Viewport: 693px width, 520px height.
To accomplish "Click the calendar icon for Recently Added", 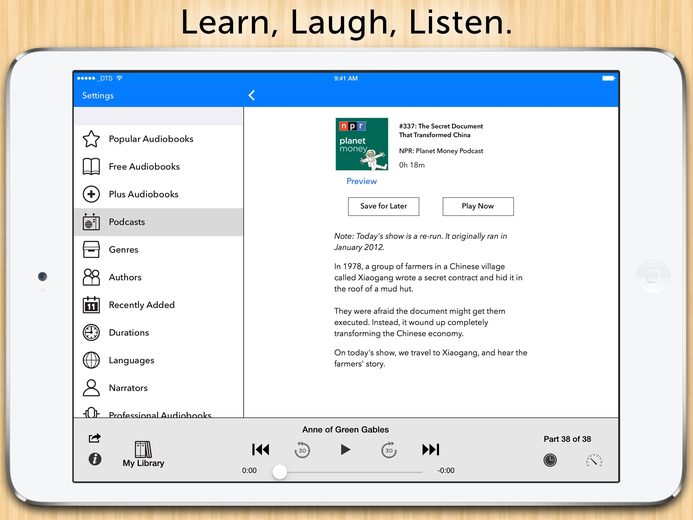I will pyautogui.click(x=91, y=305).
